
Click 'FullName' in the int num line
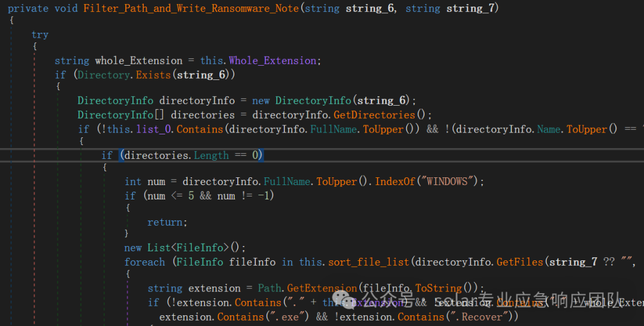point(287,182)
